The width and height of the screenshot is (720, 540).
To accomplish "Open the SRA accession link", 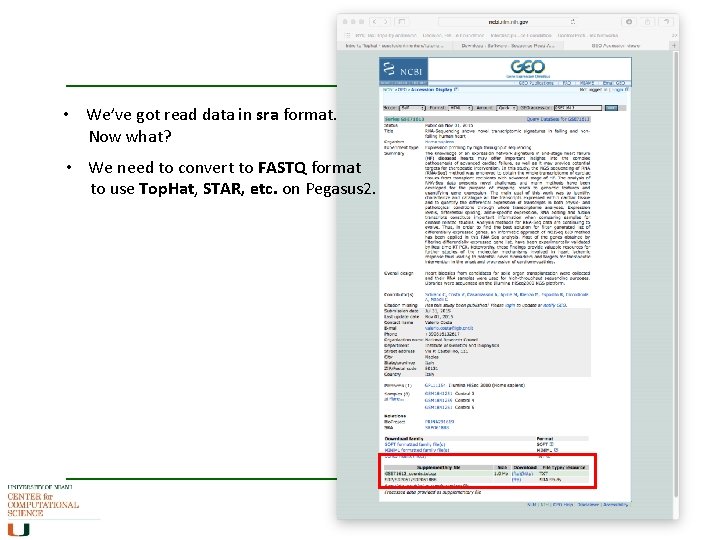I will 437,428.
